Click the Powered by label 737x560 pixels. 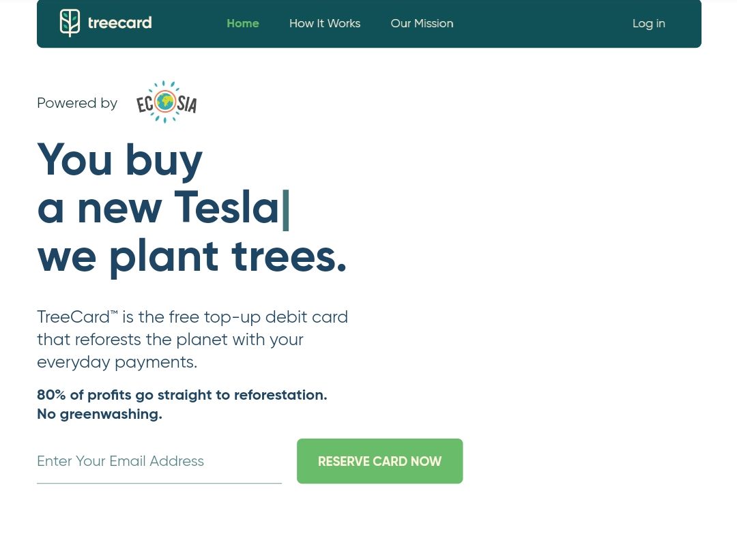coord(77,103)
